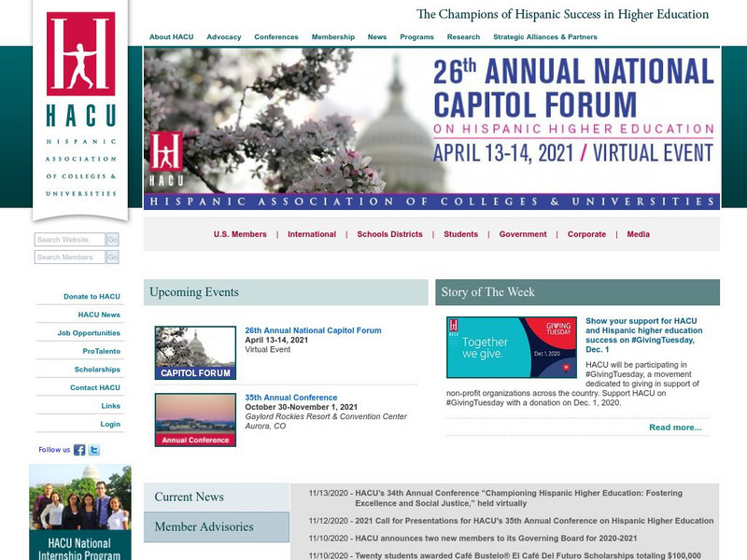Open Scholarships sidebar link
This screenshot has width=747, height=560.
coord(97,370)
